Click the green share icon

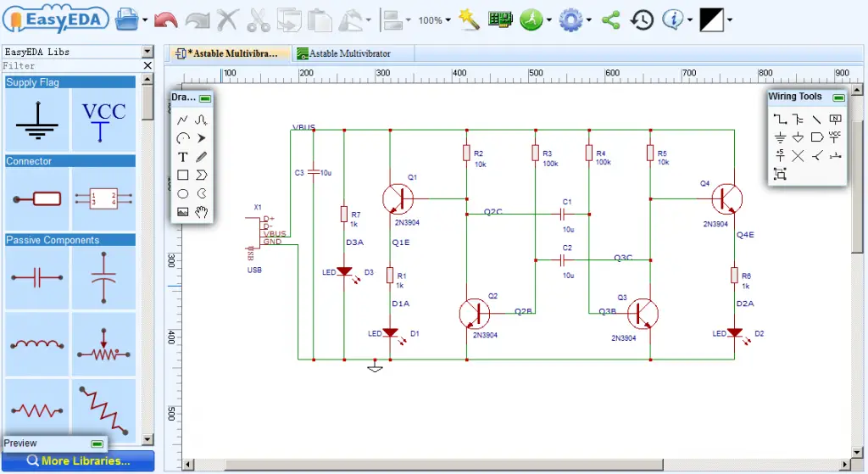tap(610, 20)
